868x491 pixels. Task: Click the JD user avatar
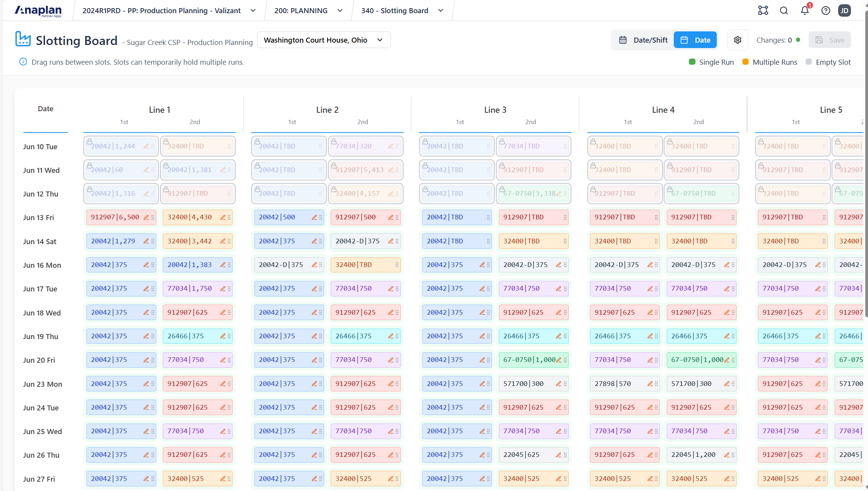click(x=844, y=10)
